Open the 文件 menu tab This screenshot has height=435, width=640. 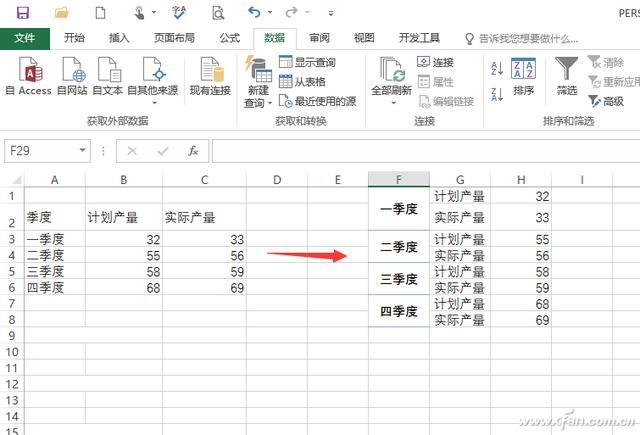pos(24,38)
